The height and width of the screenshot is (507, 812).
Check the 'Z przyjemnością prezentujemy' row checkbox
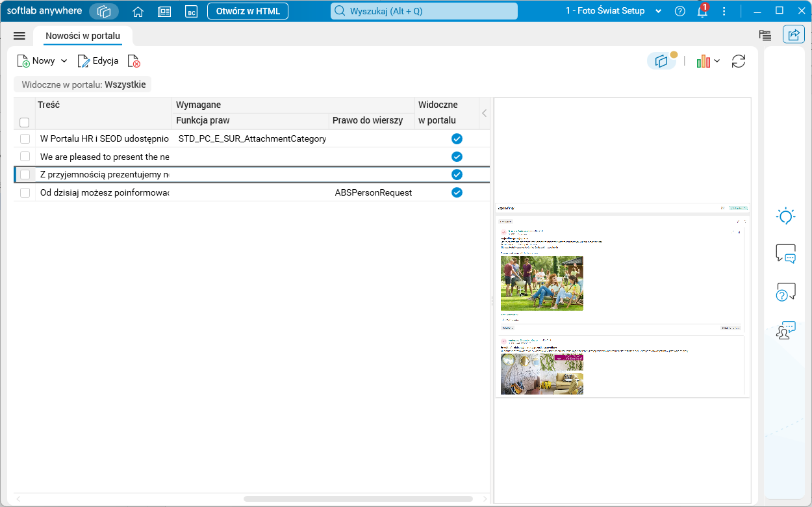(25, 174)
